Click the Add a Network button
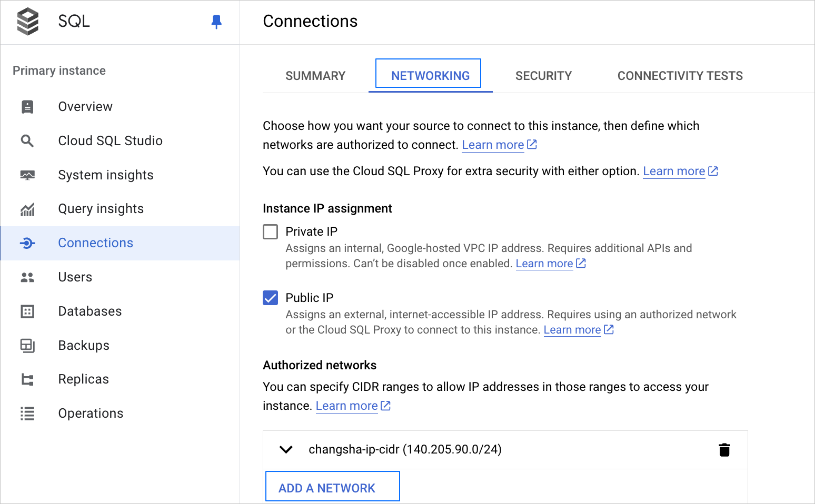815x504 pixels. click(332, 487)
